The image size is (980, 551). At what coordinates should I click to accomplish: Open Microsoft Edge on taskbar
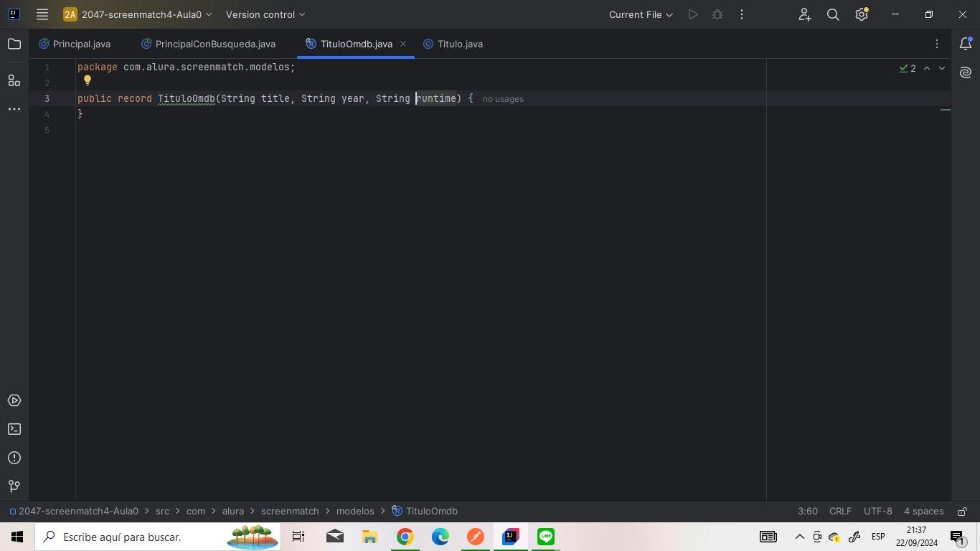tap(440, 537)
